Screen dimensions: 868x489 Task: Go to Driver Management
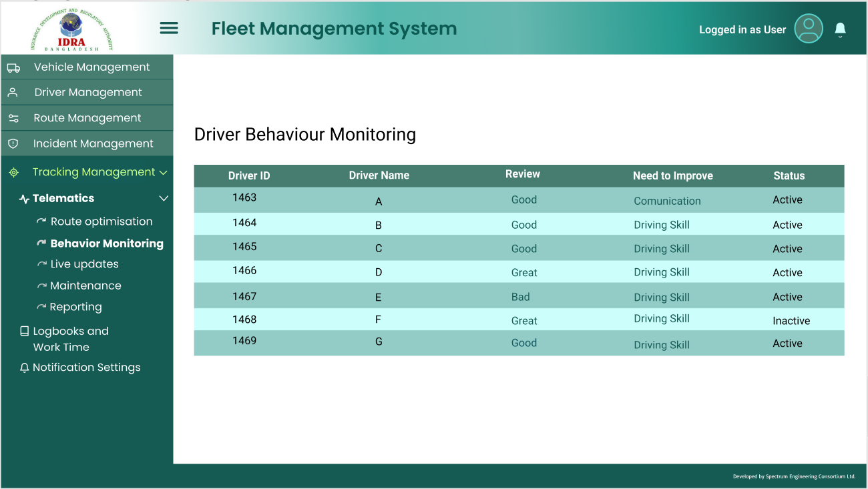87,93
